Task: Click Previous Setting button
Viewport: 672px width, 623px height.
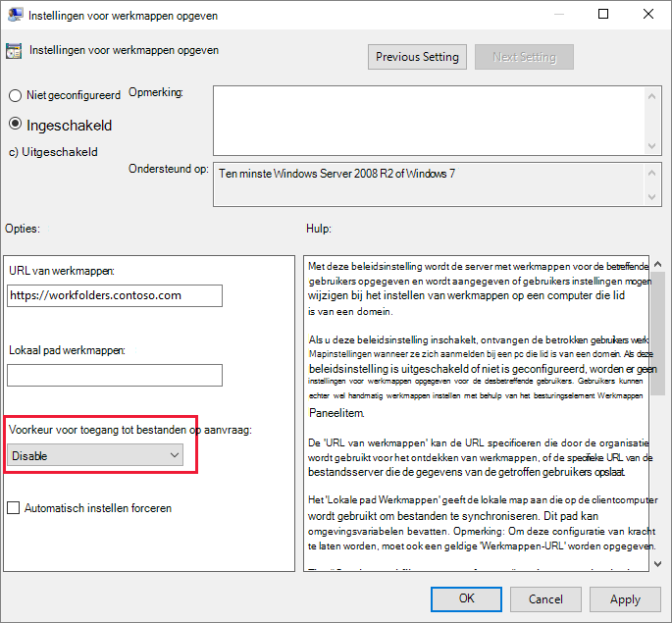Action: coord(417,57)
